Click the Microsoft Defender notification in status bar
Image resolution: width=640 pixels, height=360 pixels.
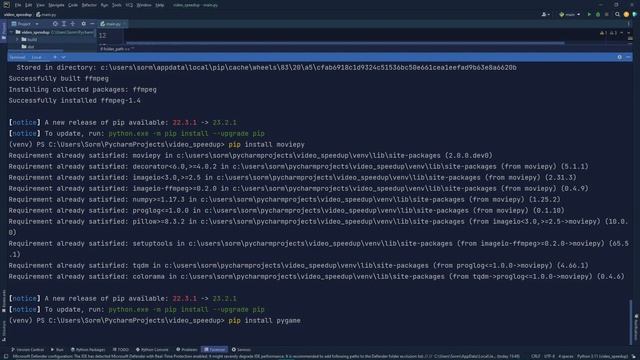tap(266, 356)
